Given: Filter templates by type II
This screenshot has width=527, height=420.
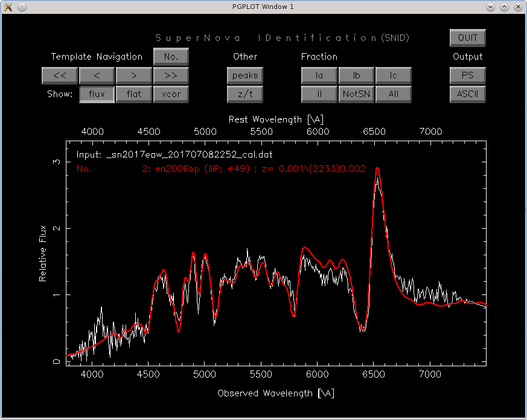Looking at the screenshot, I should pos(319,94).
